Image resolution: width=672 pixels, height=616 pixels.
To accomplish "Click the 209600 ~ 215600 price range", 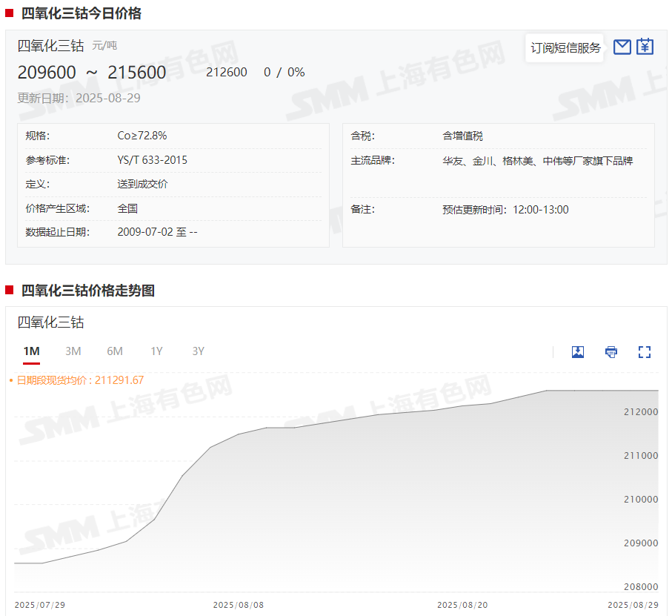I will (92, 72).
